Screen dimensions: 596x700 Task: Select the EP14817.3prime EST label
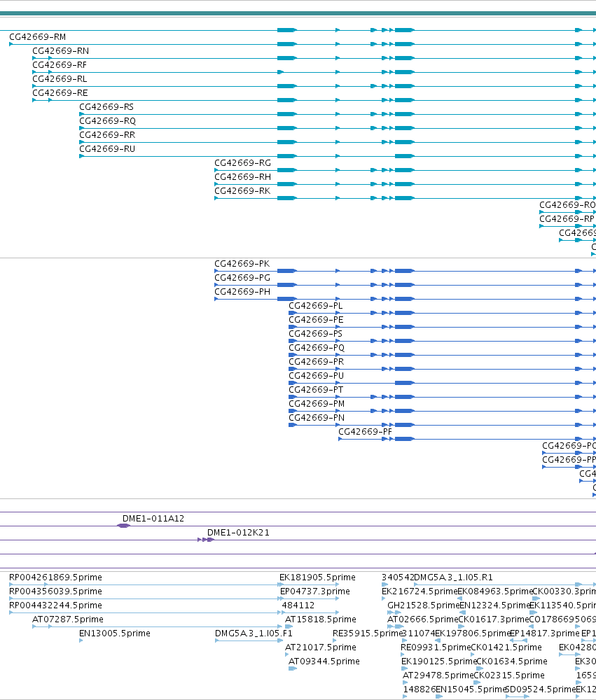pyautogui.click(x=544, y=633)
